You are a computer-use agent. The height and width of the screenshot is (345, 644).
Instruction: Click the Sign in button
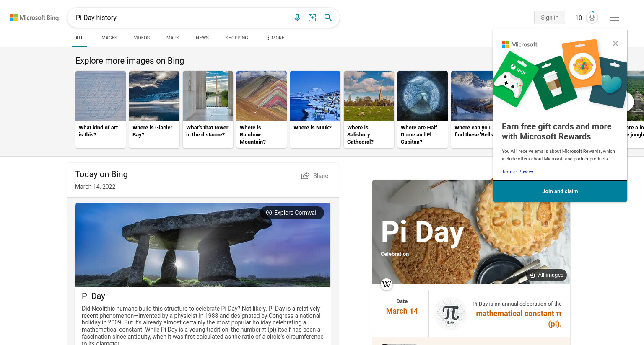click(x=550, y=18)
